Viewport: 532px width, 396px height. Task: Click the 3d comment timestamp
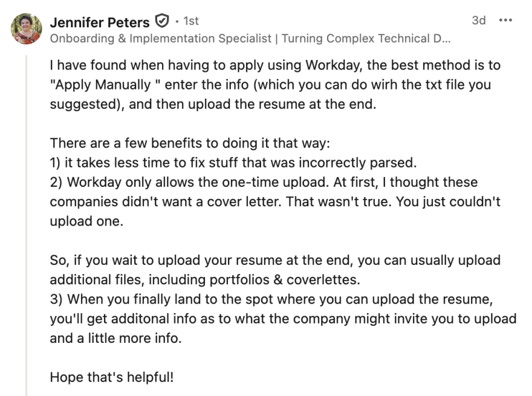click(478, 21)
